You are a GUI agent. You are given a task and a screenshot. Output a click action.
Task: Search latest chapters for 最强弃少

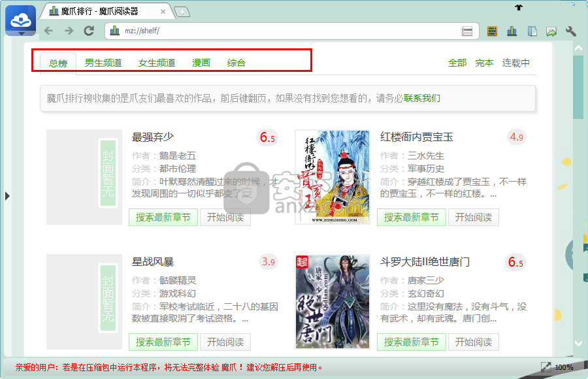pyautogui.click(x=163, y=217)
